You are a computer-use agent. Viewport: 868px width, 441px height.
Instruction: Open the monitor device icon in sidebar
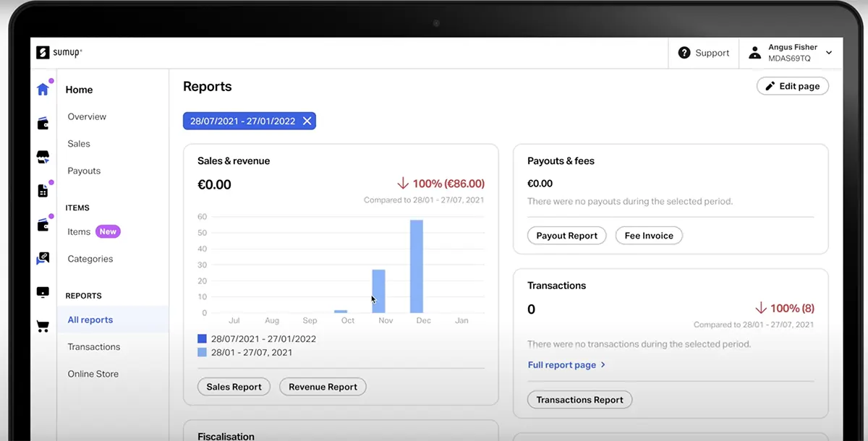click(x=43, y=292)
